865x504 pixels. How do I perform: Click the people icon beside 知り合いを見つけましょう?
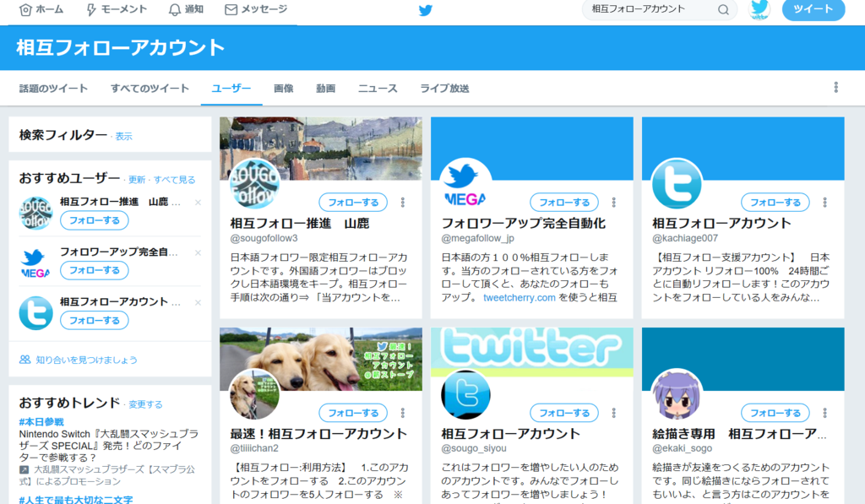point(24,360)
